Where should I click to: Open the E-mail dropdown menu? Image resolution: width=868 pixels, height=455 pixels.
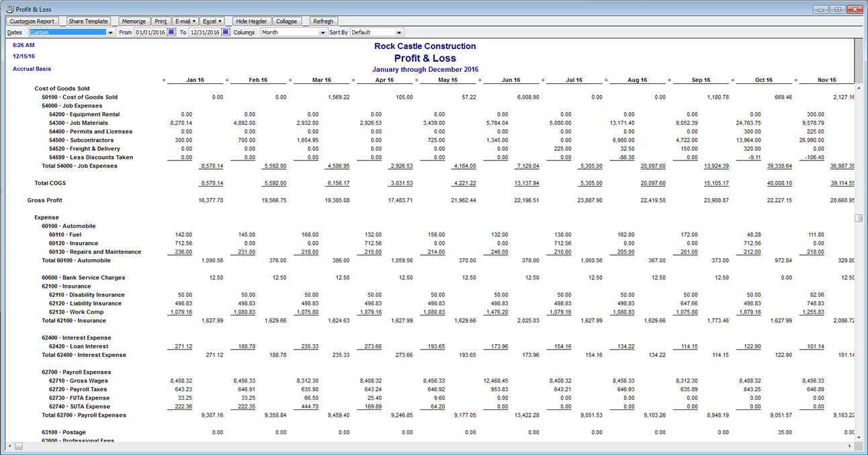point(185,21)
